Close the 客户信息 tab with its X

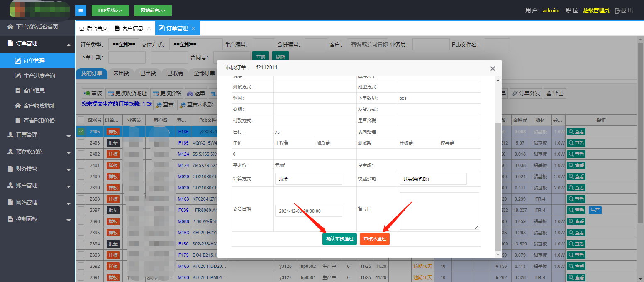click(x=149, y=29)
